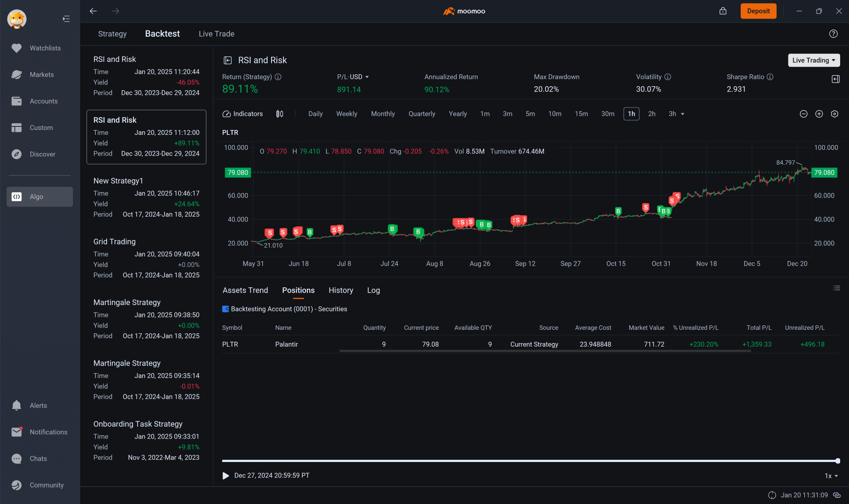The width and height of the screenshot is (849, 504).
Task: Sort positions by Market Value column
Action: [646, 328]
